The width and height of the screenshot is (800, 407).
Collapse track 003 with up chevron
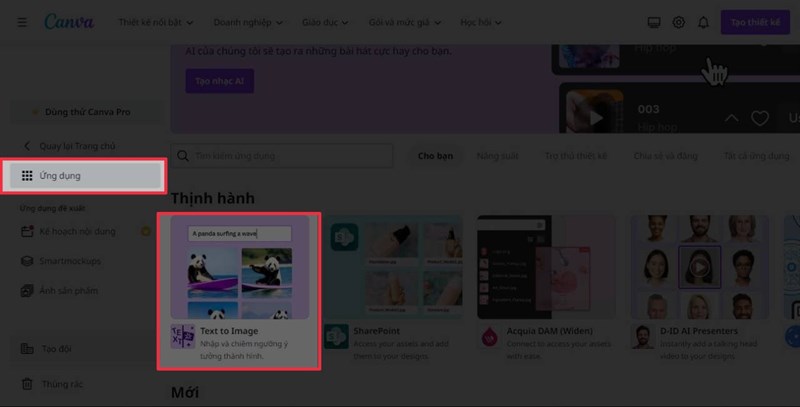tap(732, 118)
